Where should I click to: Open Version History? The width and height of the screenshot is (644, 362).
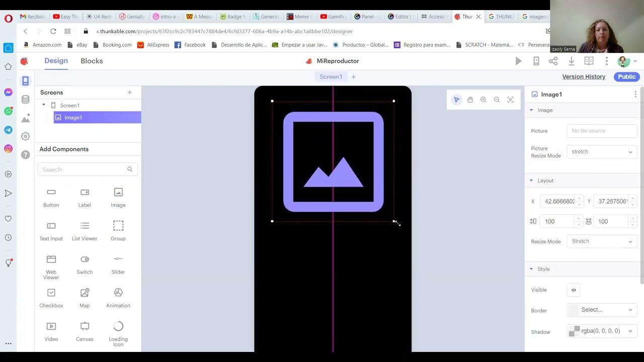coord(584,77)
